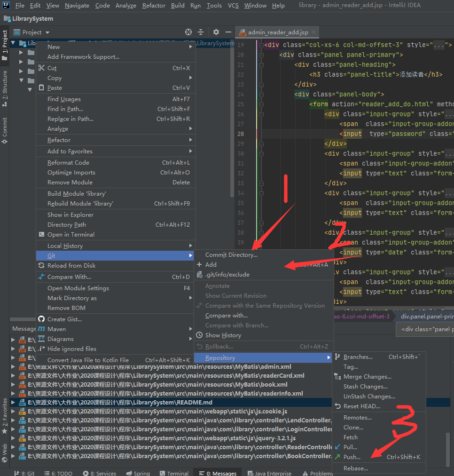Select Reload from Disk
The height and width of the screenshot is (476, 454).
pyautogui.click(x=116, y=265)
